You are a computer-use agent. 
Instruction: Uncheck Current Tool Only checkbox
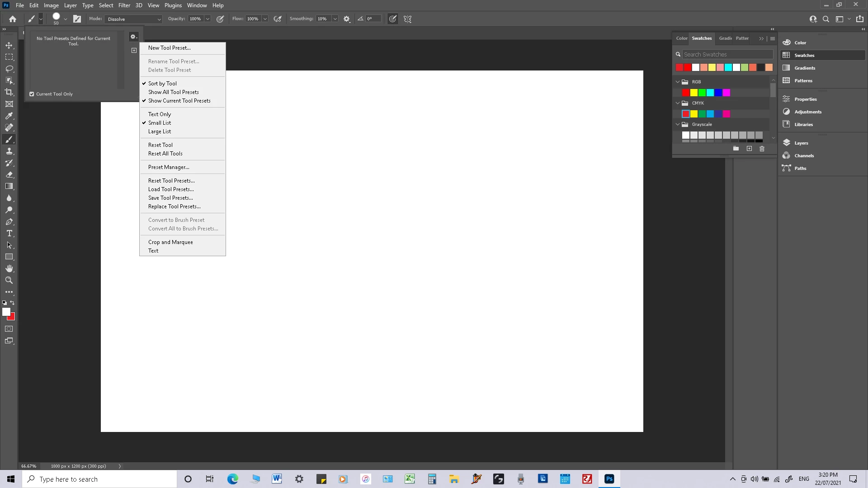pos(32,94)
